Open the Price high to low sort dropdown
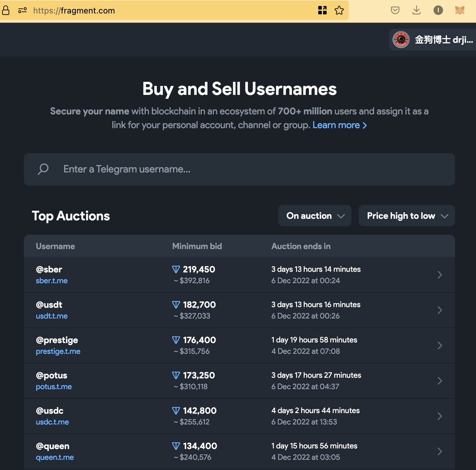476x470 pixels. (407, 216)
